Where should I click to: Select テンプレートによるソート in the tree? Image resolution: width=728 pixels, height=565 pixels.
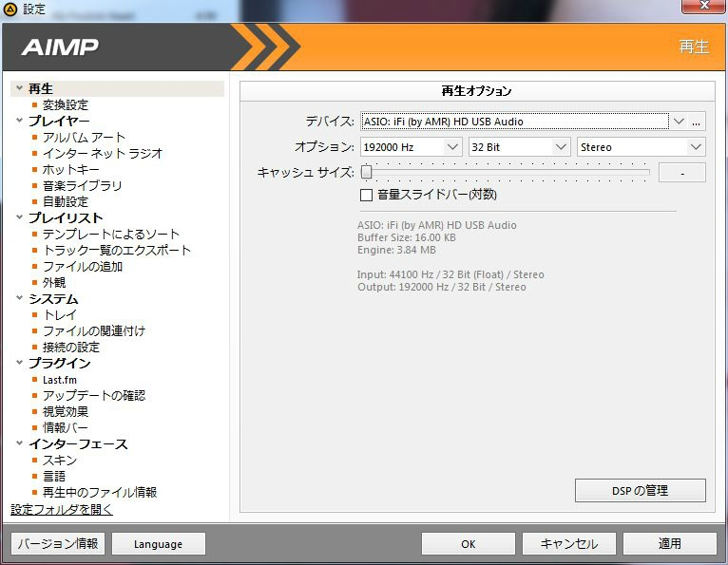click(x=111, y=234)
